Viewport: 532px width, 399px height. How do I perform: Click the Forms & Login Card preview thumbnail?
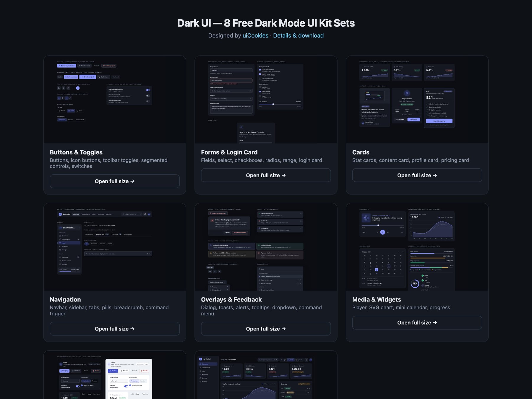coord(266,100)
